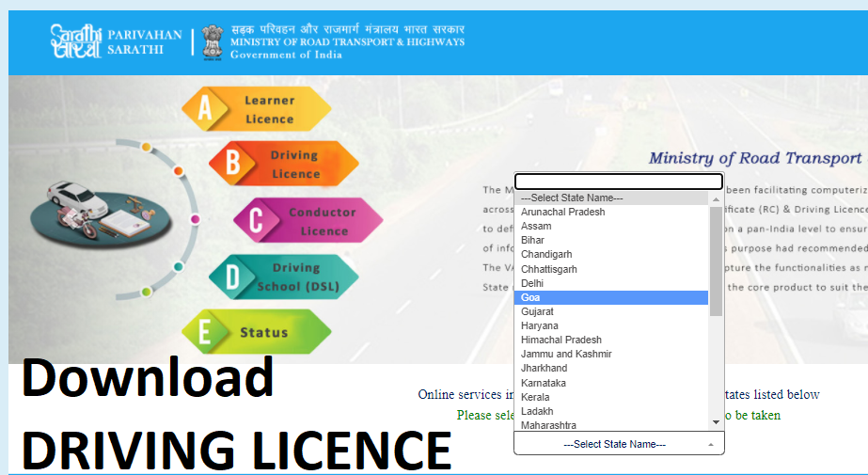Select Himachal Pradesh from the state list
868x475 pixels.
[x=611, y=340]
